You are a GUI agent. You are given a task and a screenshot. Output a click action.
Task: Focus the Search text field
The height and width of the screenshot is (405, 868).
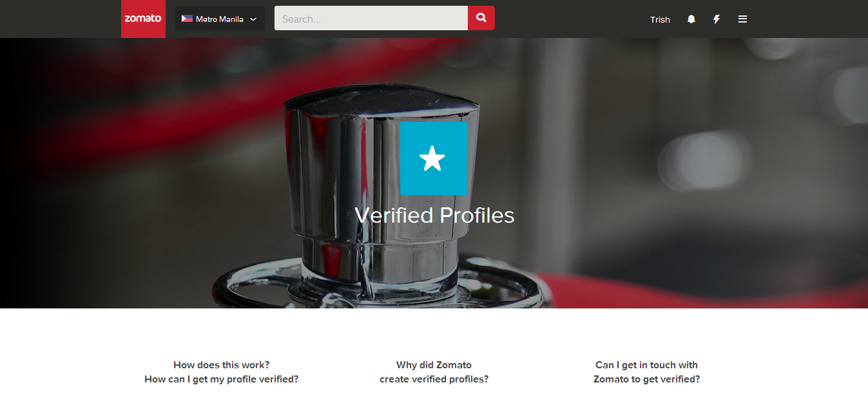371,19
